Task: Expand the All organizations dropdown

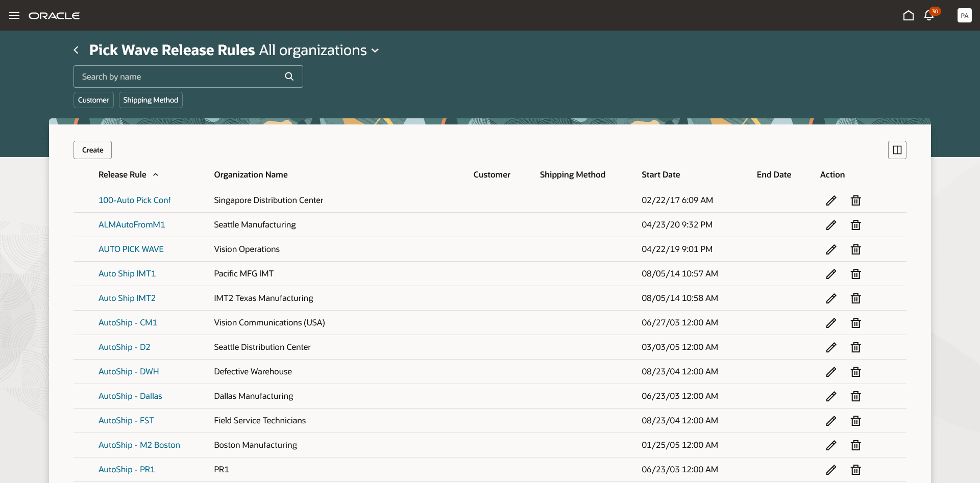Action: coord(375,50)
